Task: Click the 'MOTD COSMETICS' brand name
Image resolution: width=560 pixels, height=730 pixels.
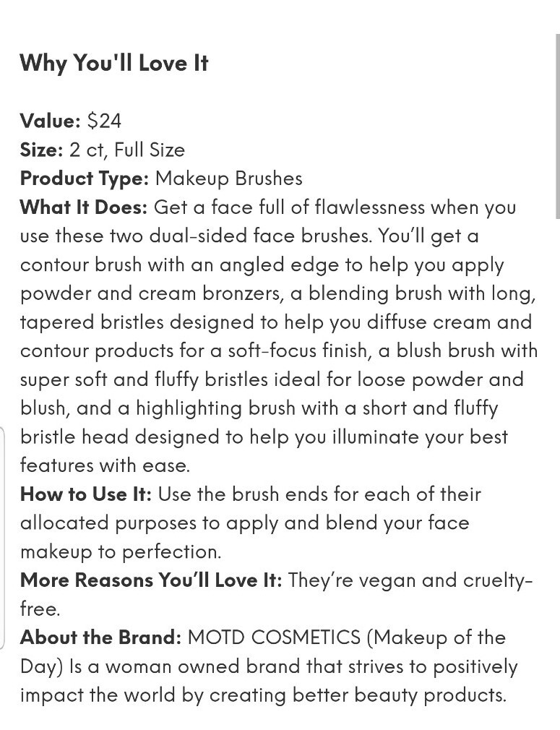Action: (274, 637)
